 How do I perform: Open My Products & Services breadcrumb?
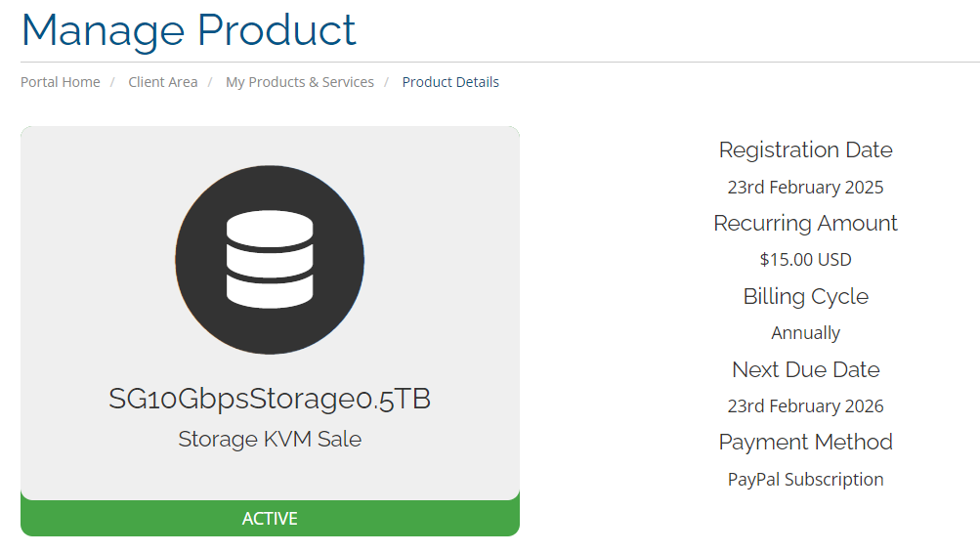(300, 82)
